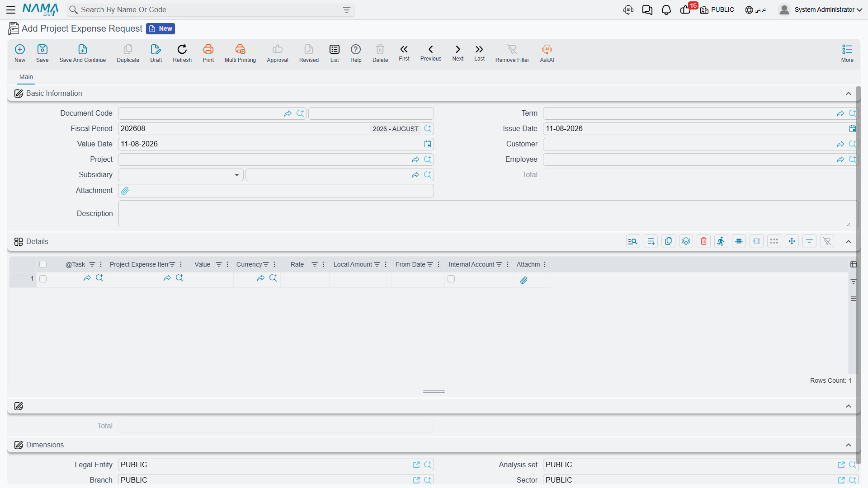Open the approvals icon with badge 16
The image size is (868, 488).
[686, 9]
